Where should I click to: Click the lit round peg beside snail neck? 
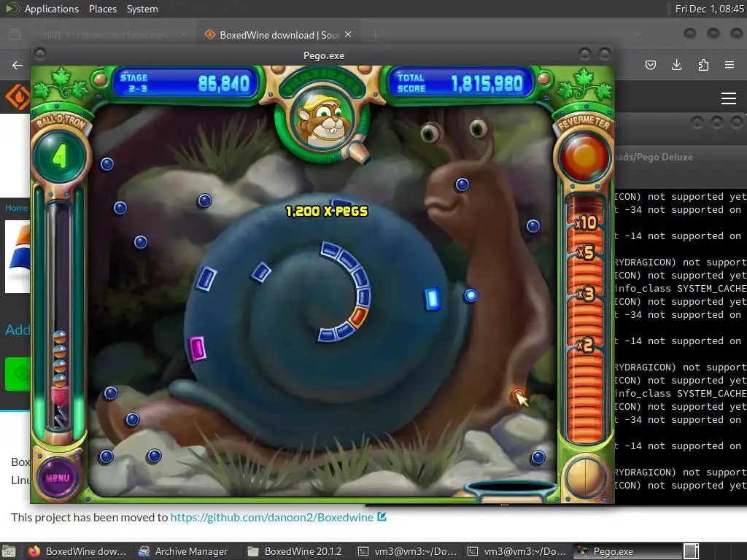(471, 295)
